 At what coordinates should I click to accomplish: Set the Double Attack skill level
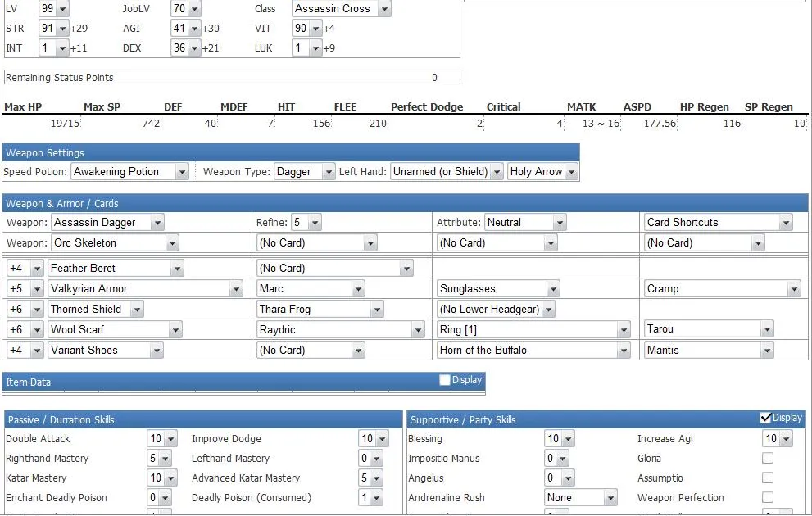159,439
